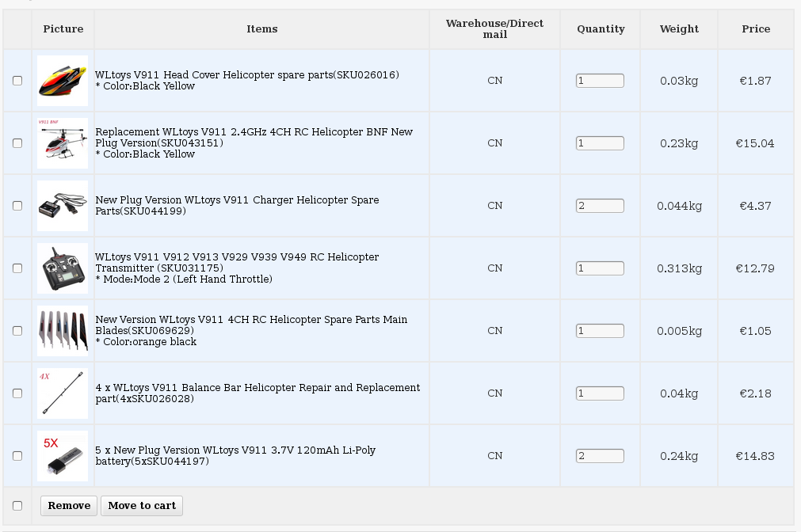Click the Main Blades quantity input
Screen dimensions: 801x532
point(600,331)
